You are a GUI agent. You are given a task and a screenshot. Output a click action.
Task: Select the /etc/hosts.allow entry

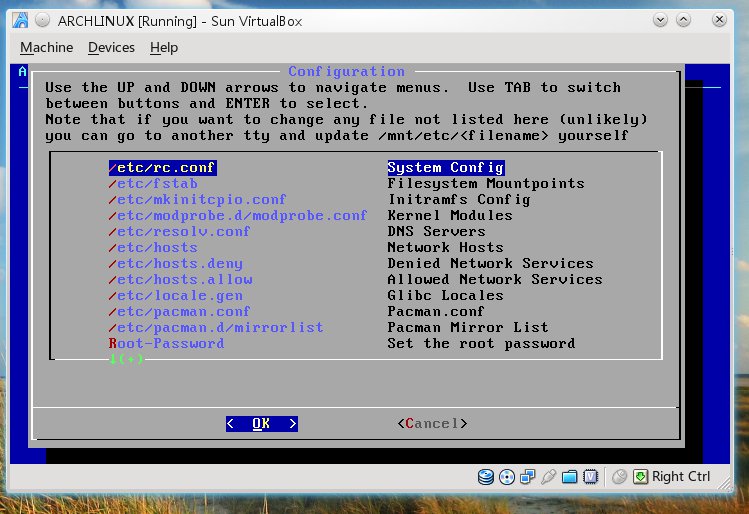click(181, 279)
